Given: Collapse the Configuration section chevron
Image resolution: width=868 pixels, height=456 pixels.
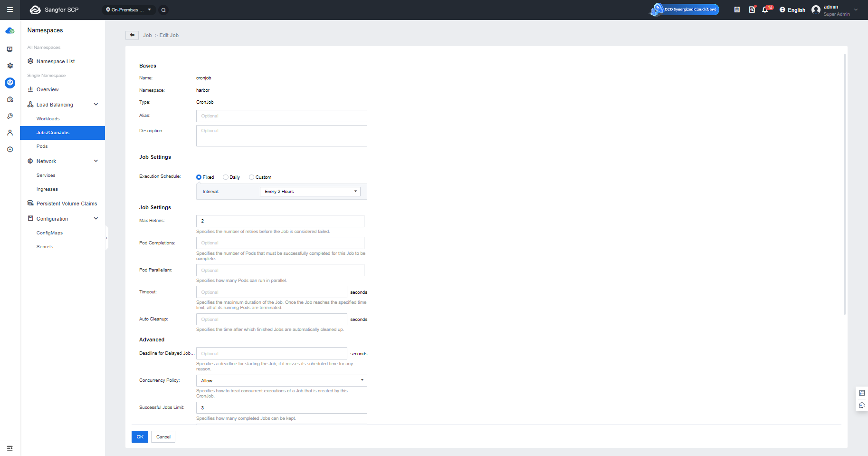Looking at the screenshot, I should click(x=96, y=219).
